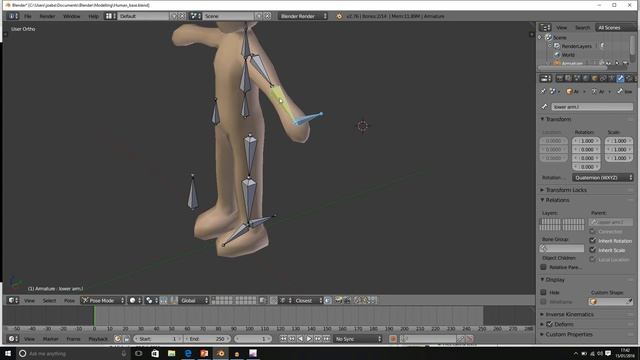
Task: Toggle the Inherit Rotation checkbox
Action: pyautogui.click(x=593, y=241)
